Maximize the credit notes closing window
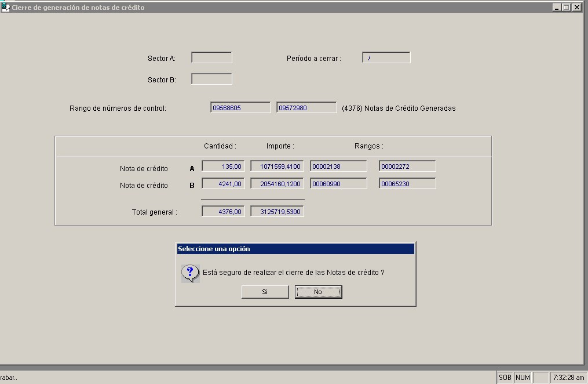 point(566,8)
